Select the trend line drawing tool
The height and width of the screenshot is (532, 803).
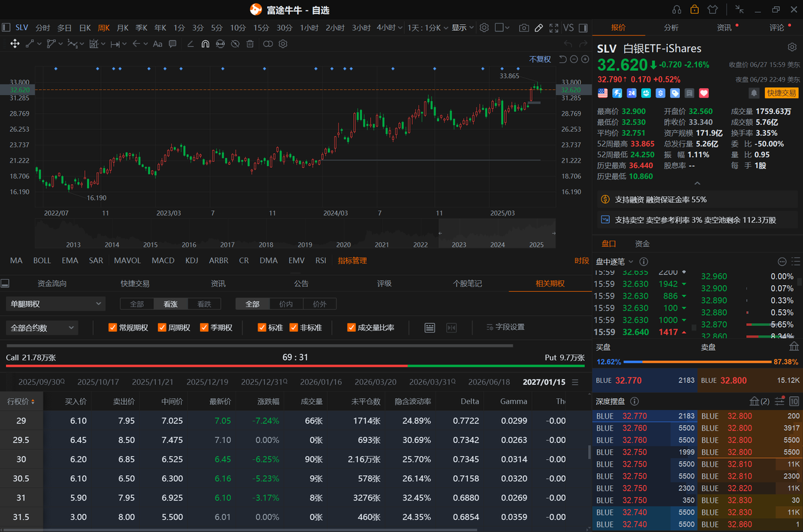coord(30,43)
